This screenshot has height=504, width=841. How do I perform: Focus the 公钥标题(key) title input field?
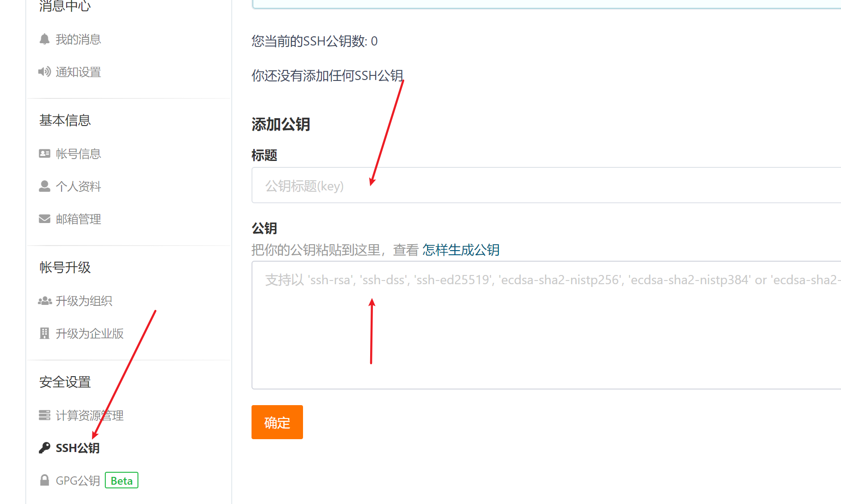(546, 185)
